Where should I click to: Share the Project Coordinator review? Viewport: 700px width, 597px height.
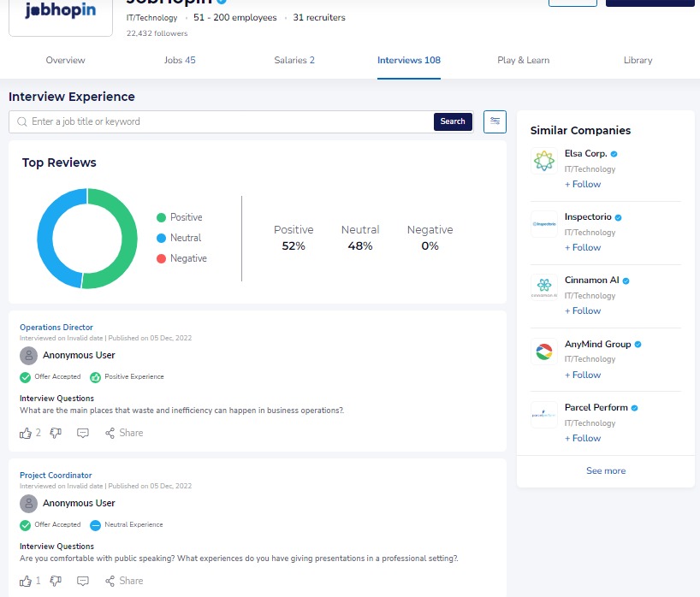point(124,581)
